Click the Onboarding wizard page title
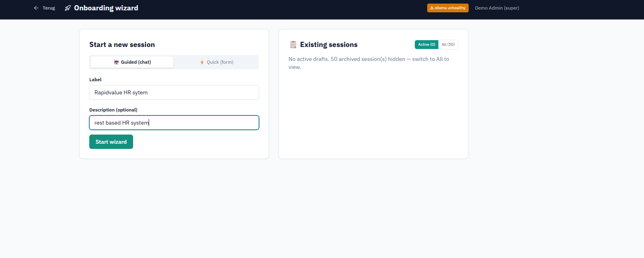 click(x=106, y=8)
